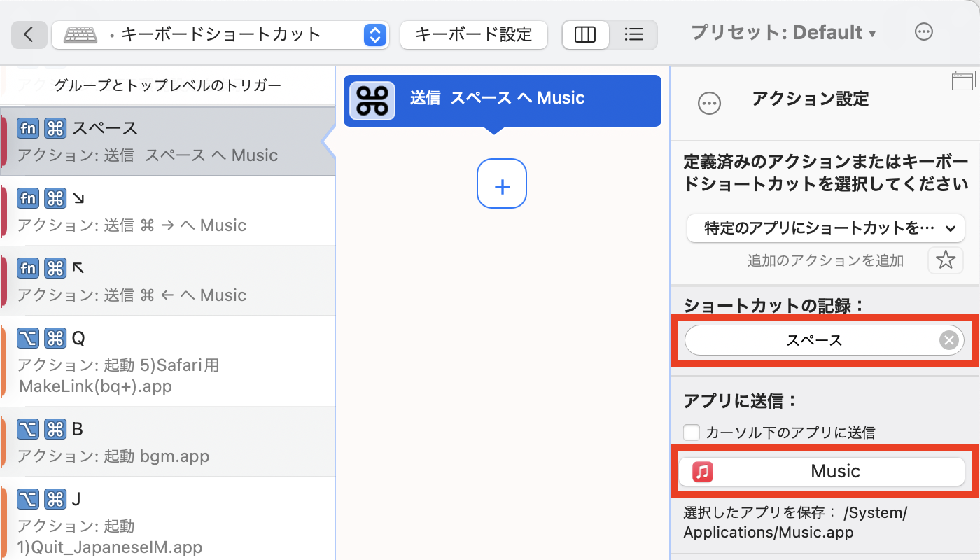Click the 選択したアプリを保存 path text
The width and height of the screenshot is (980, 560).
(x=795, y=522)
